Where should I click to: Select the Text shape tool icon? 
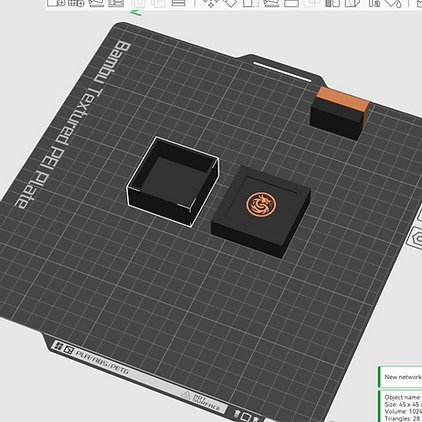pos(374,3)
